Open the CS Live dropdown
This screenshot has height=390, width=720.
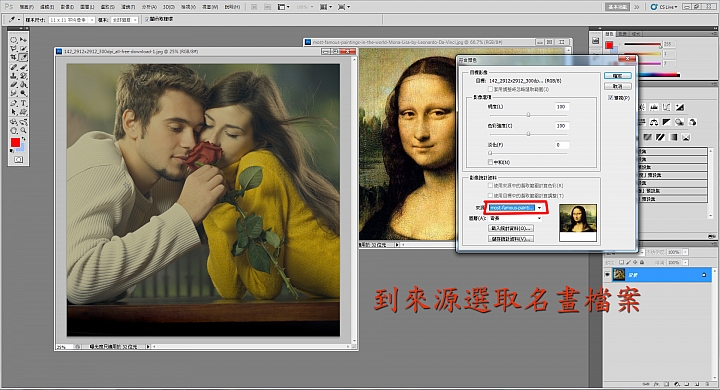[664, 7]
